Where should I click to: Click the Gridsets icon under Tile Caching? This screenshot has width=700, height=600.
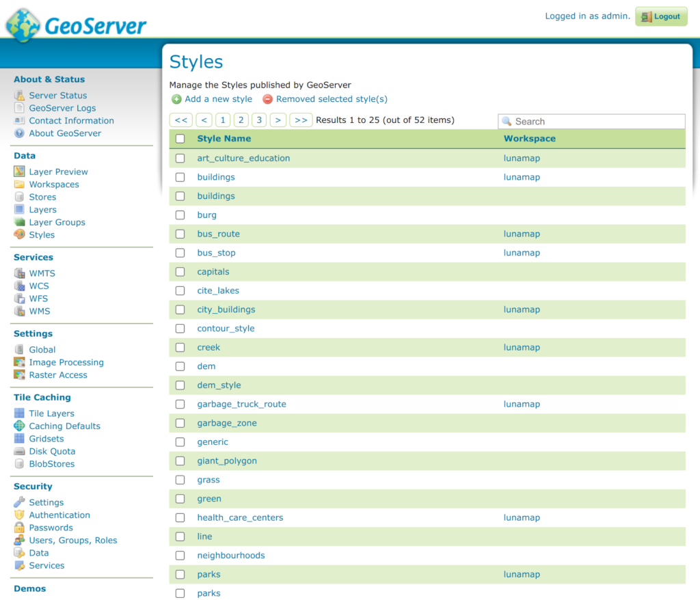(x=19, y=439)
